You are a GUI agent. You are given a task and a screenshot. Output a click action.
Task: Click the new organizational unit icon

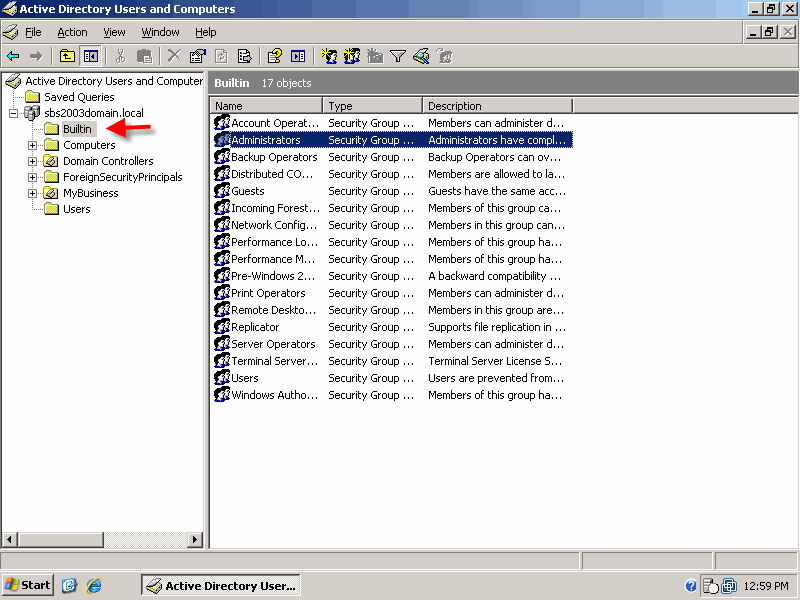pos(375,56)
